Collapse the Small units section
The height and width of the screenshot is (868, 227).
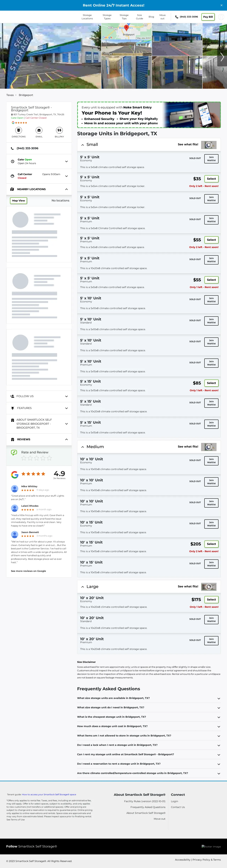[x=83, y=145]
